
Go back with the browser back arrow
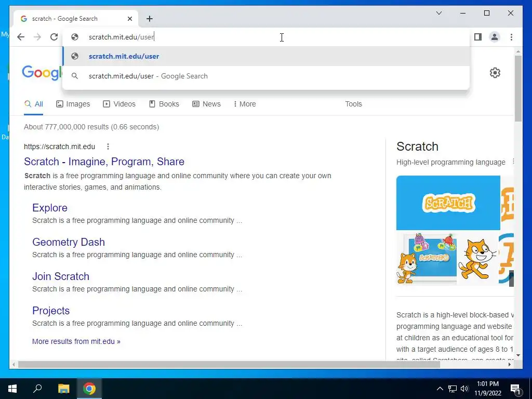[21, 37]
